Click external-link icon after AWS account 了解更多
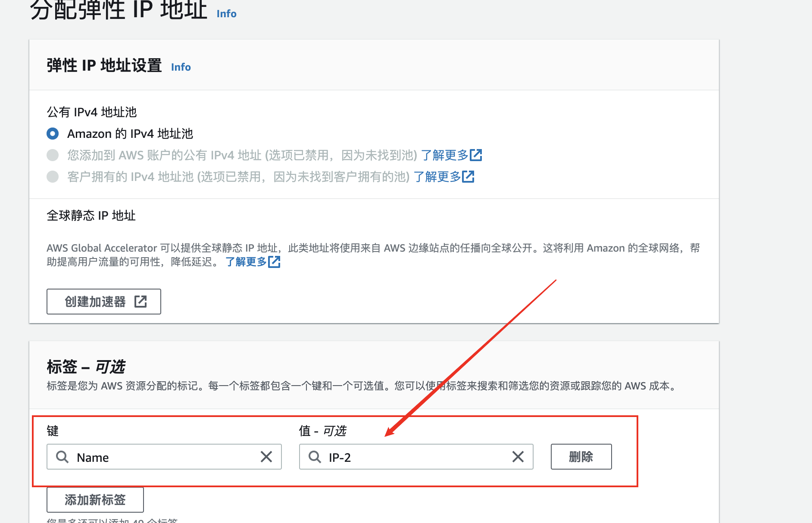Screen dimensions: 812x523 [476, 155]
